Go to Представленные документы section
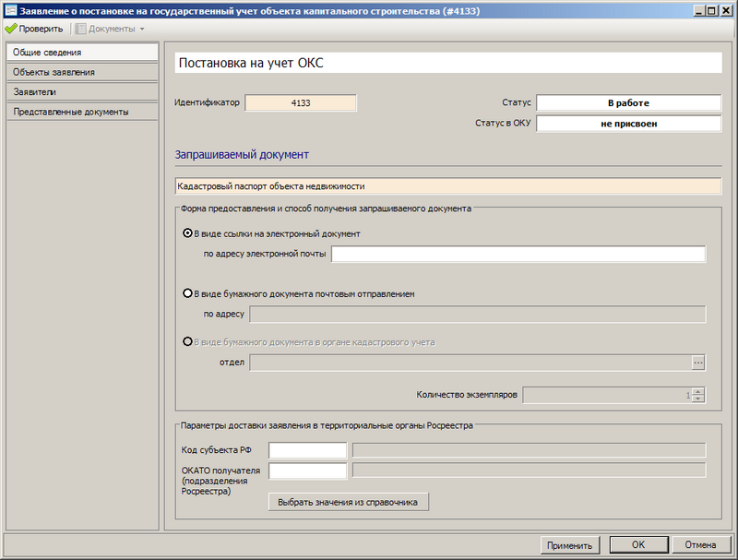 81,112
